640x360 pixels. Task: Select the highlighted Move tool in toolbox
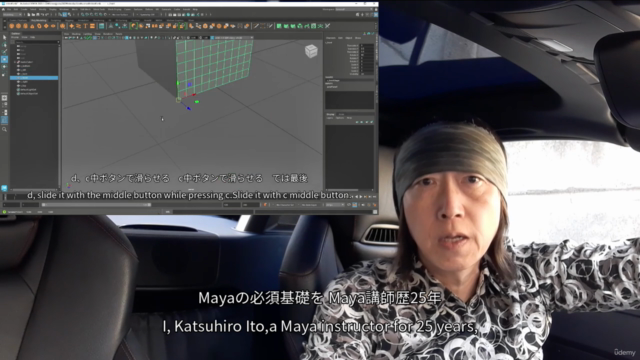(4, 59)
